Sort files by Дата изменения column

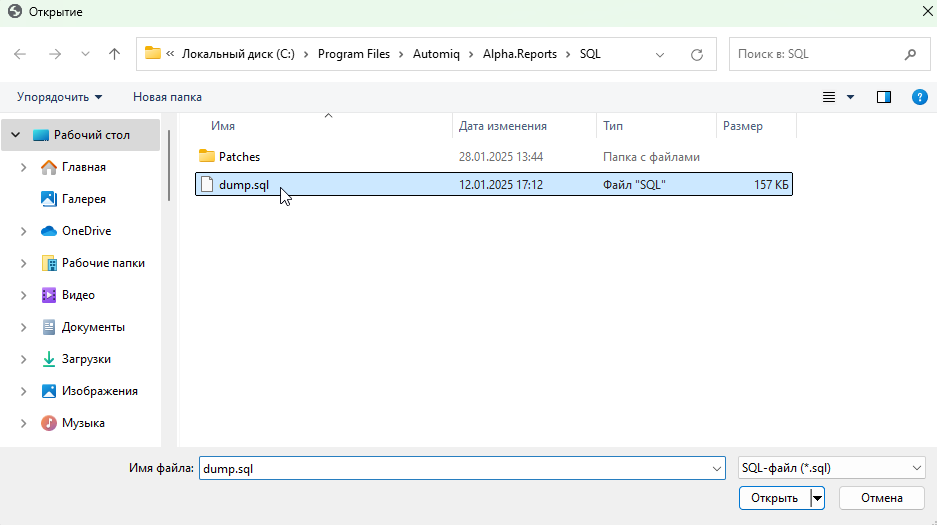(502, 126)
